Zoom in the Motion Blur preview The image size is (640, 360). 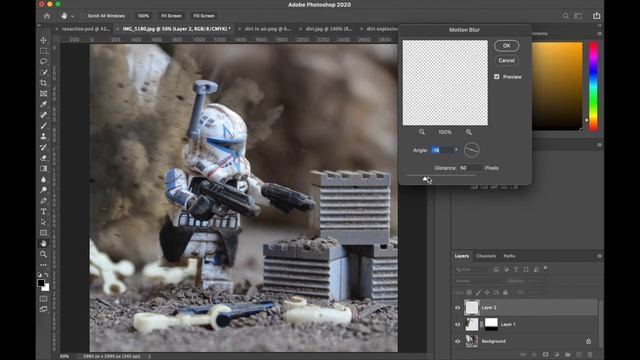tap(469, 132)
